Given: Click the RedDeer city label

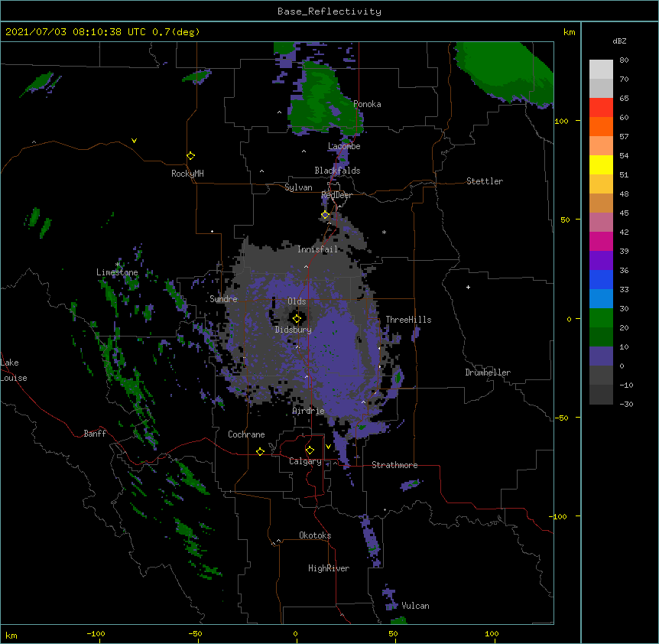Looking at the screenshot, I should pyautogui.click(x=336, y=195).
